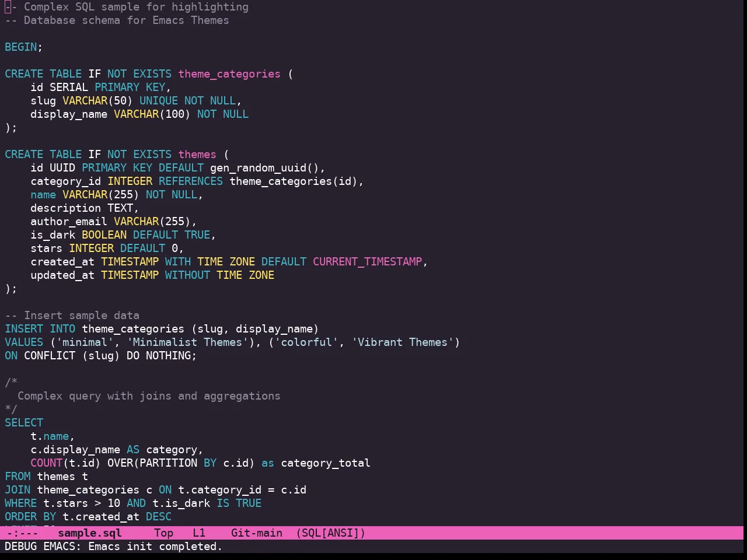The height and width of the screenshot is (560, 747).
Task: Click VARCHAR(50) on the slug line
Action: (97, 101)
